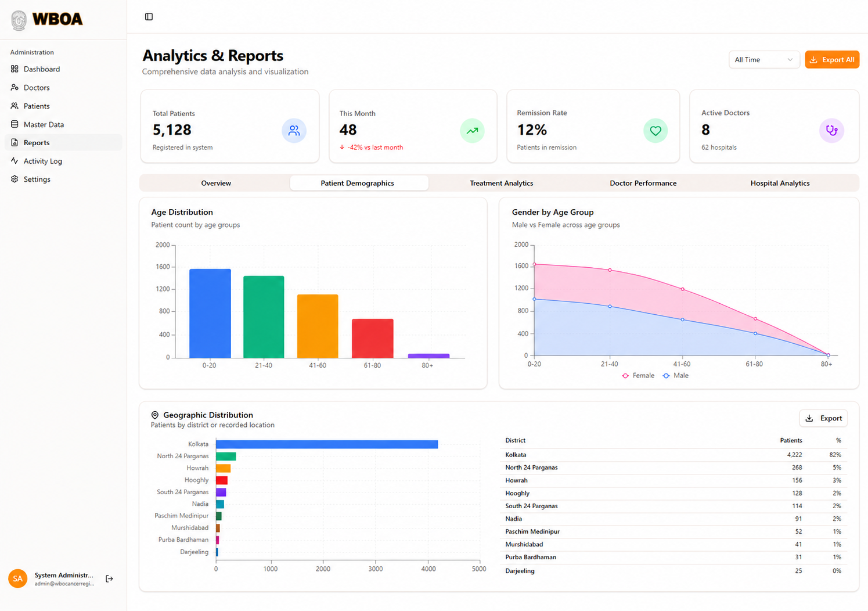Image resolution: width=868 pixels, height=611 pixels.
Task: Click the Howrah table row
Action: point(673,480)
